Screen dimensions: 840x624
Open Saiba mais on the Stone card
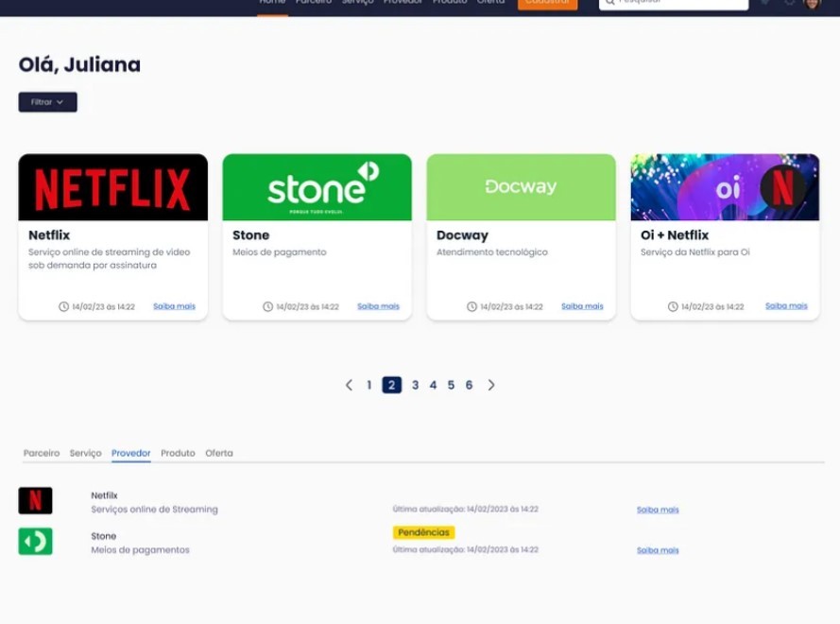point(378,306)
